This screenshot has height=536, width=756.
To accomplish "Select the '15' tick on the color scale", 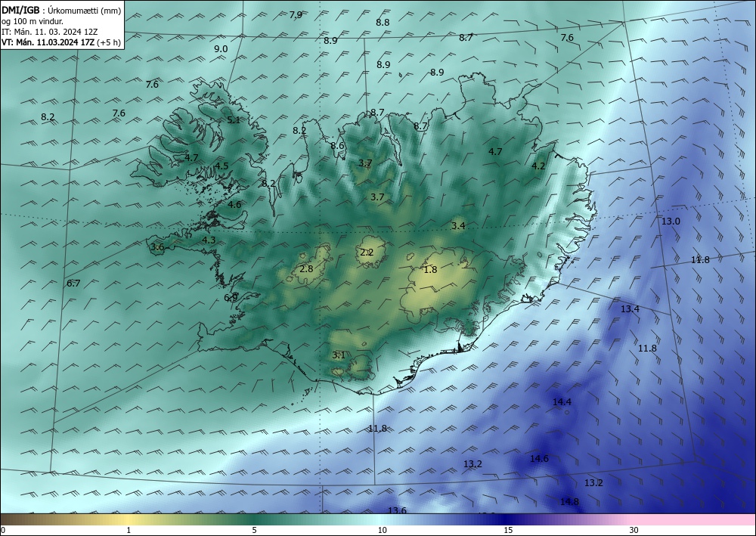I will click(508, 531).
